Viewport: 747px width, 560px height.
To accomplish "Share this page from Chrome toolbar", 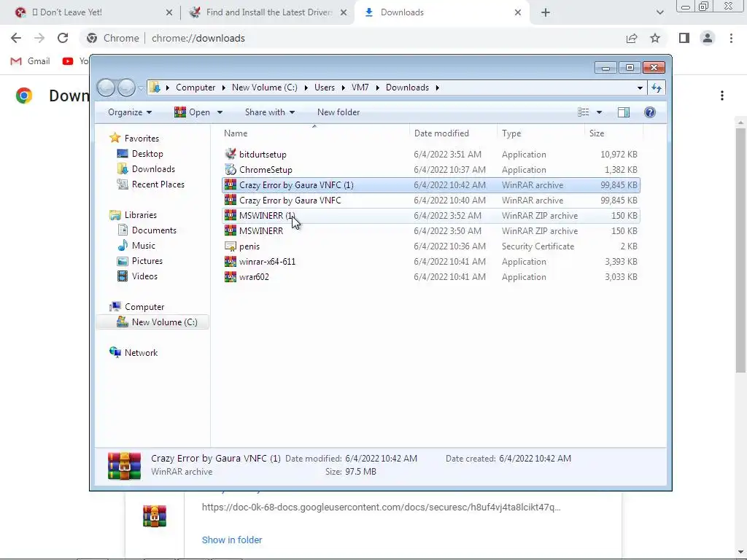I will (632, 38).
